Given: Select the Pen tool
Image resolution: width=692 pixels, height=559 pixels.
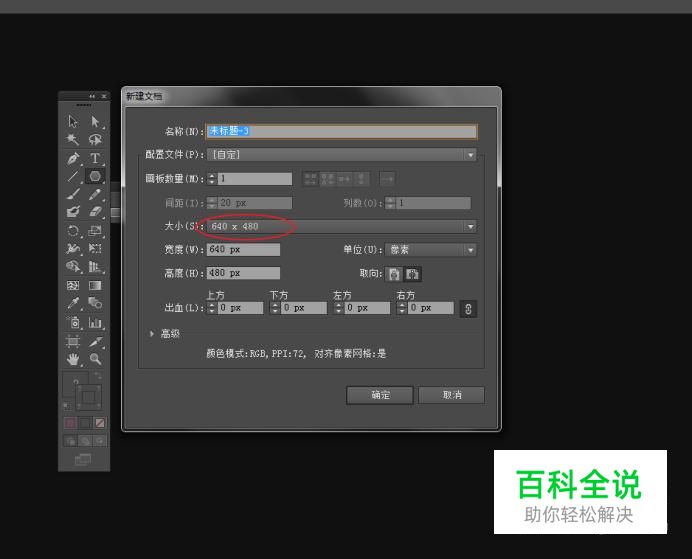Looking at the screenshot, I should (x=73, y=158).
